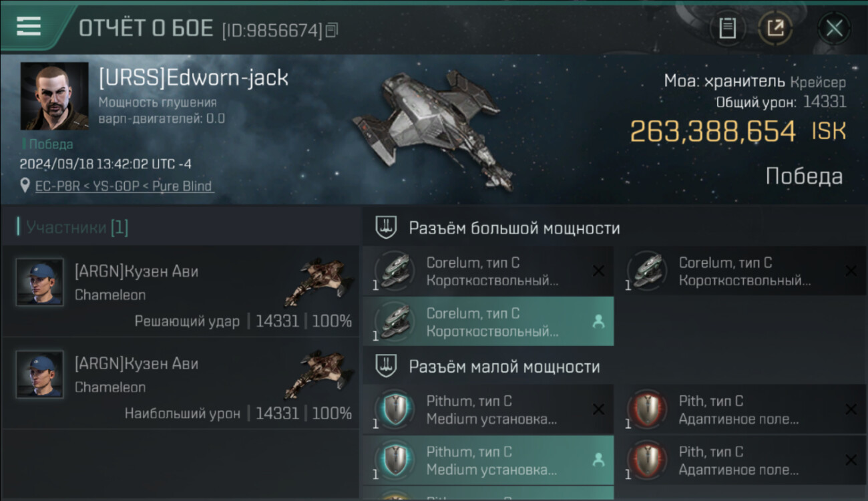The height and width of the screenshot is (501, 868).
Task: Click the Moa ship image
Action: [434, 127]
